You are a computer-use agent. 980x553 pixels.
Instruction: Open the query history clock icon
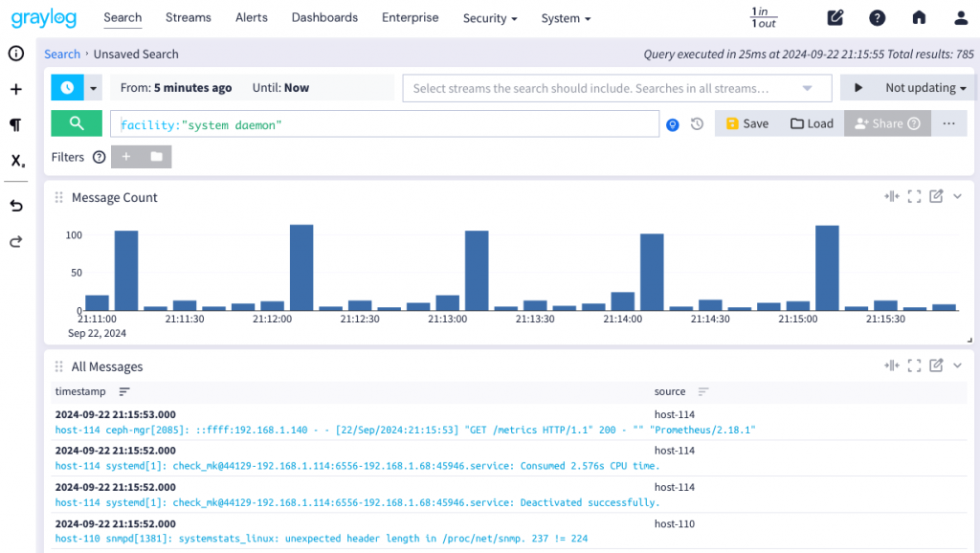[697, 123]
